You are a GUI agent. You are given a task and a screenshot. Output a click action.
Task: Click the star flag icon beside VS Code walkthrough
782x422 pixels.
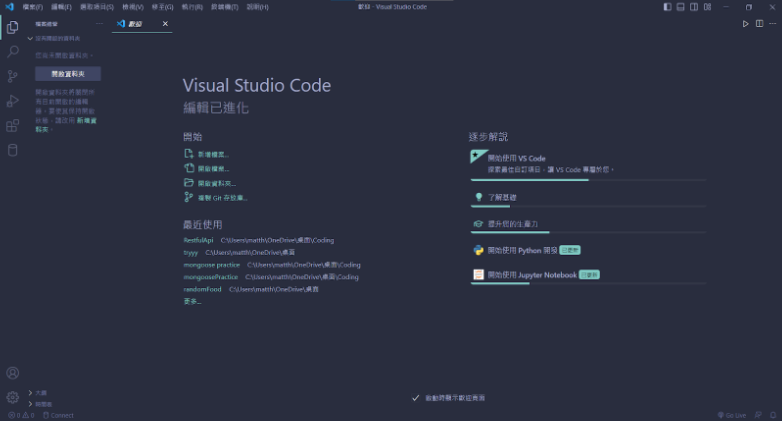tap(477, 157)
